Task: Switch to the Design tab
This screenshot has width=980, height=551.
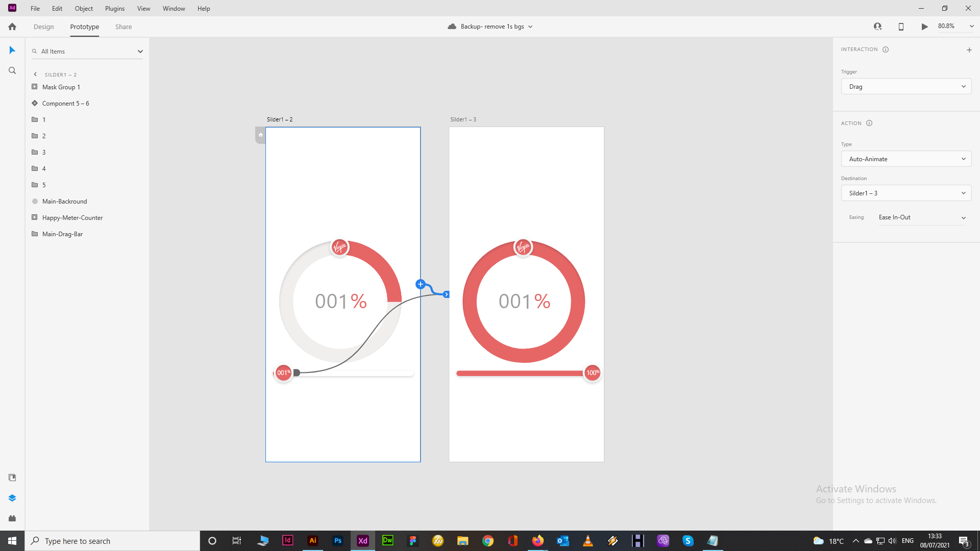Action: [x=43, y=27]
